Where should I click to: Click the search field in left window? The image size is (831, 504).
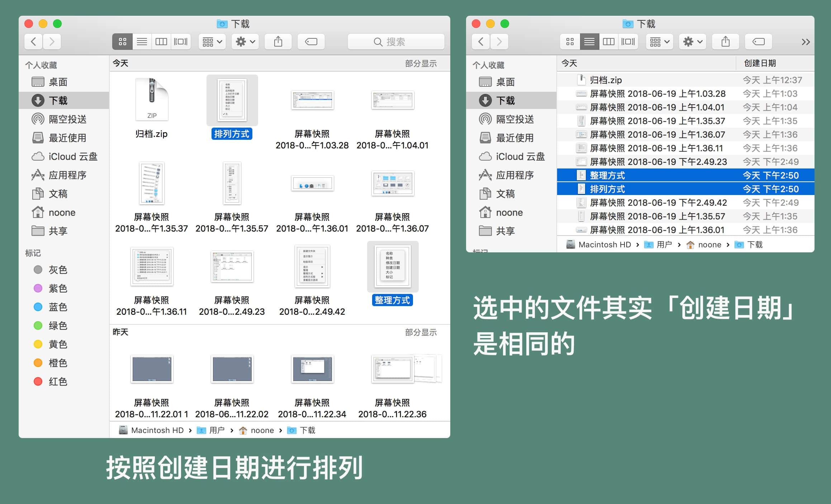[396, 42]
